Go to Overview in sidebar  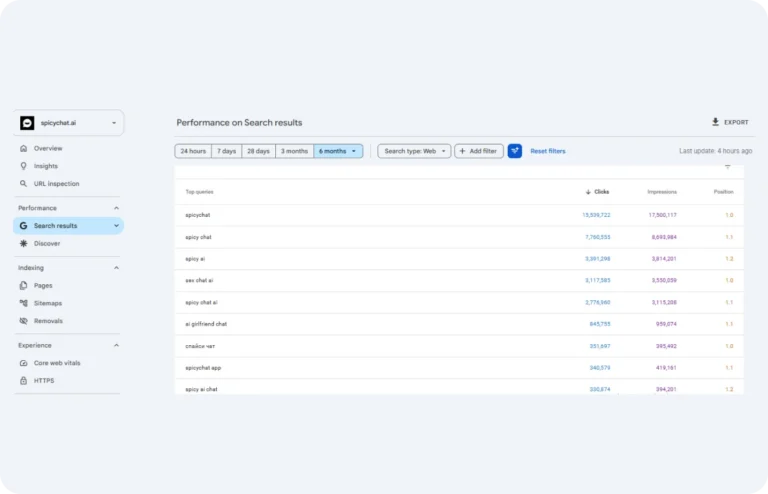click(48, 148)
